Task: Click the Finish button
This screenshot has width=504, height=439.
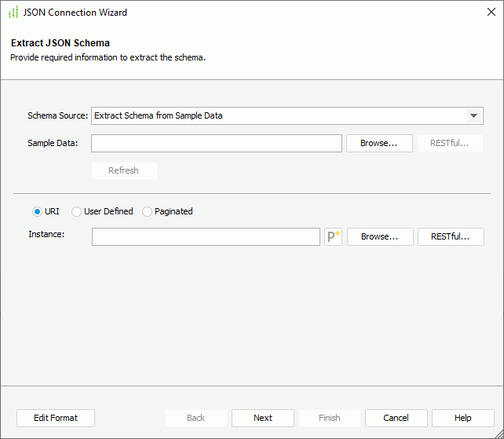Action: tap(330, 418)
